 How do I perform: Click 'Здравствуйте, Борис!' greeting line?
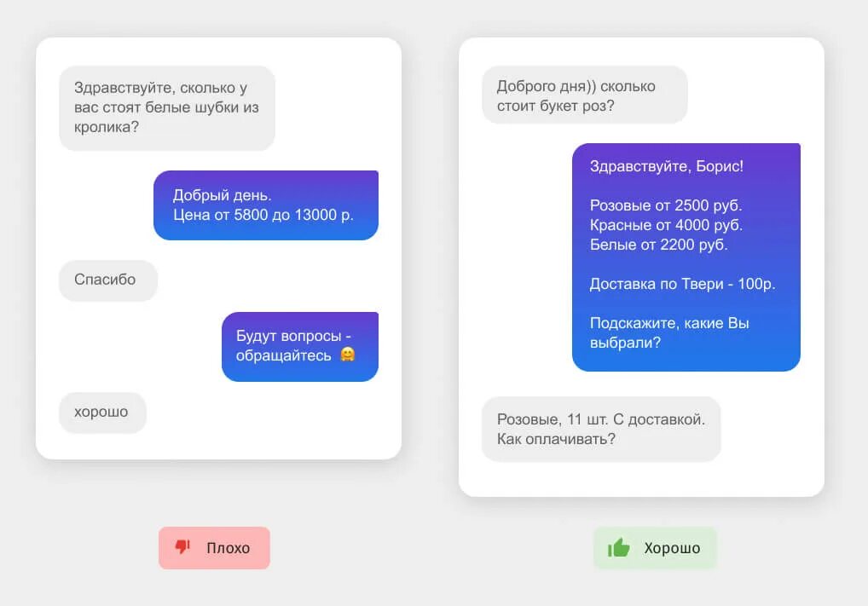pos(667,166)
